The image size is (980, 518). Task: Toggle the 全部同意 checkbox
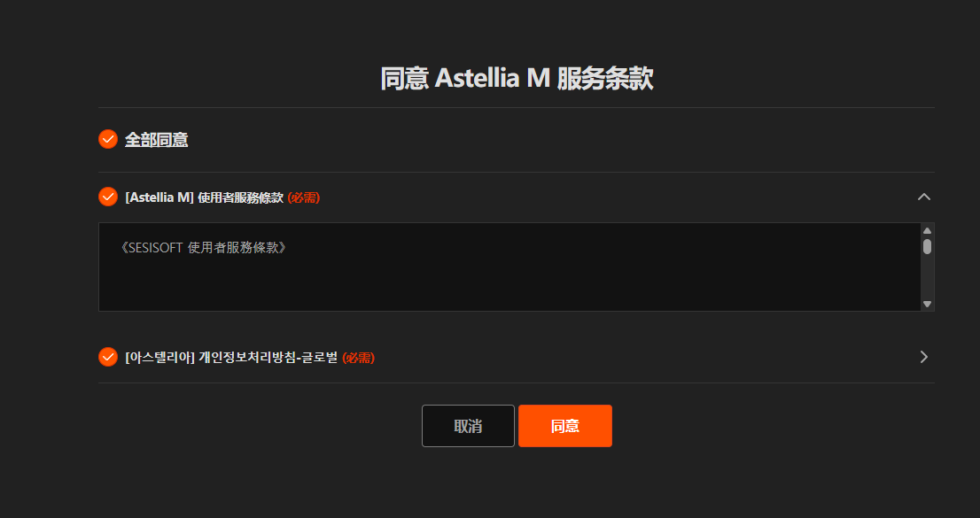(x=108, y=139)
